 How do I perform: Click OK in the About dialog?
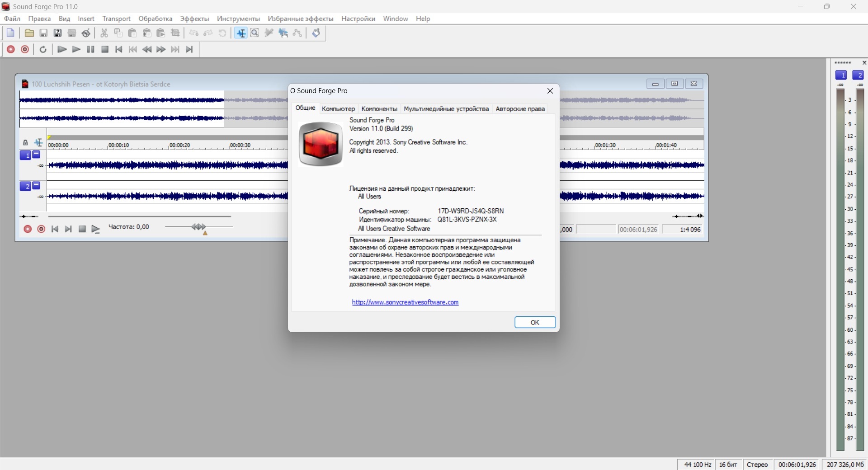[535, 322]
